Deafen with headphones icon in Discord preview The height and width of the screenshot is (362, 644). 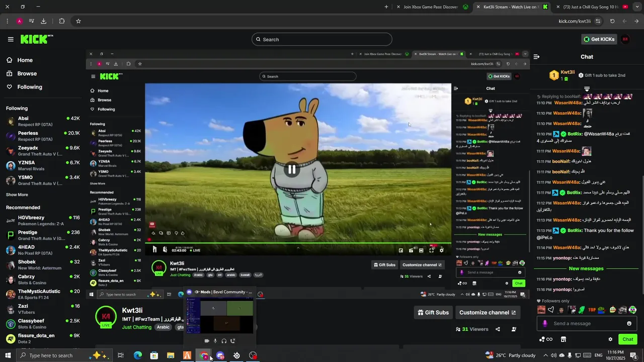[224, 341]
